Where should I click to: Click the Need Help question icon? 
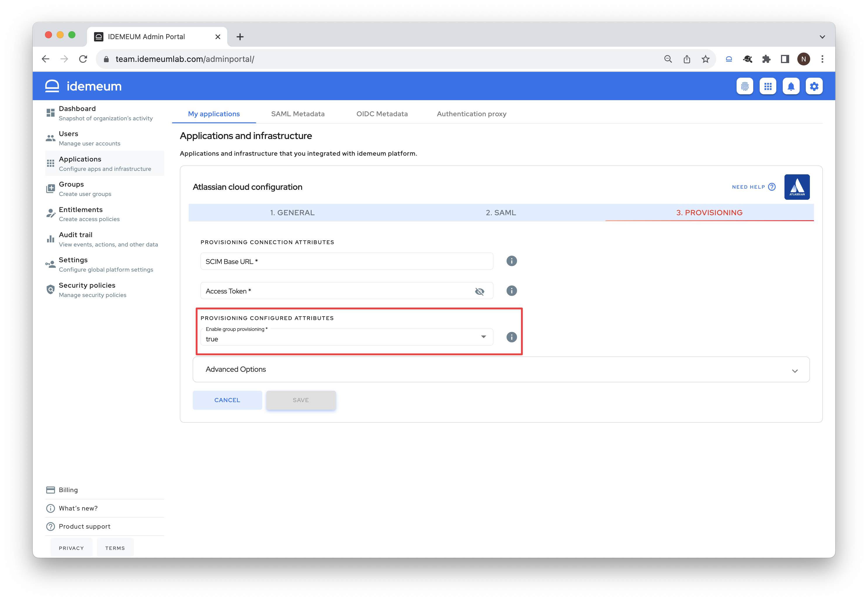click(772, 187)
